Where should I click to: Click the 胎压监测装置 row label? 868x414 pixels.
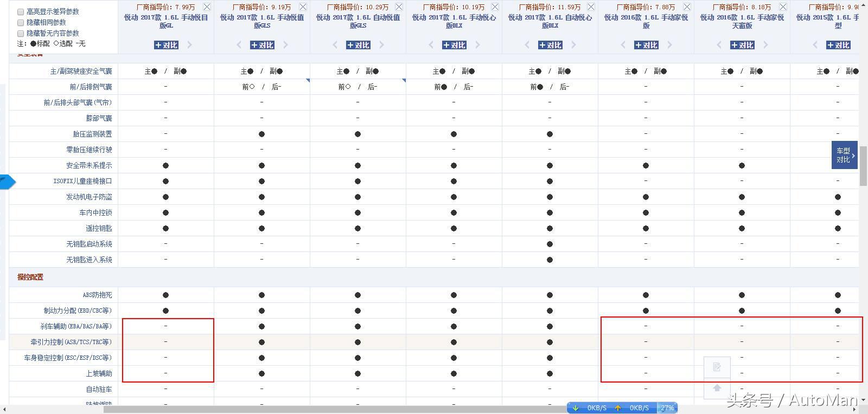[x=93, y=134]
